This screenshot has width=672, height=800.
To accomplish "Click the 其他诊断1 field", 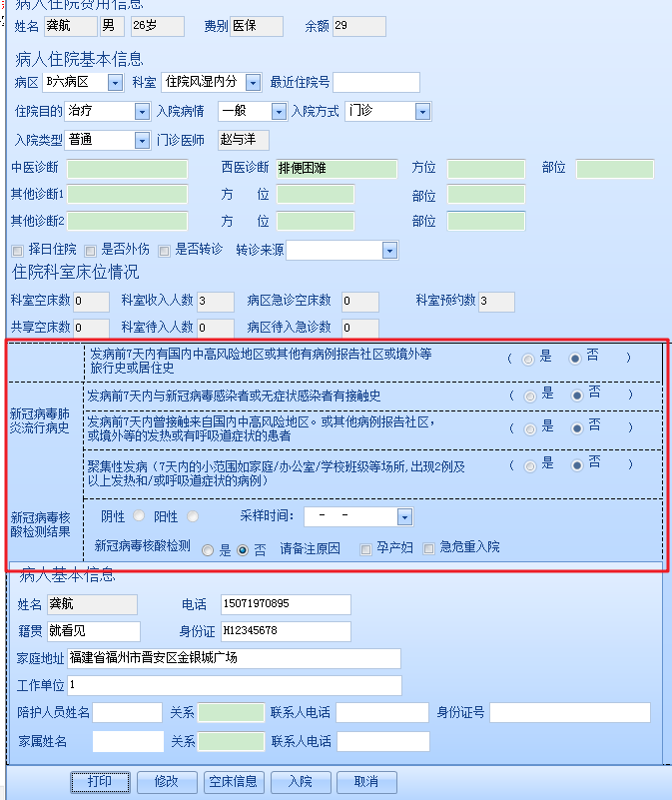I will (127, 195).
